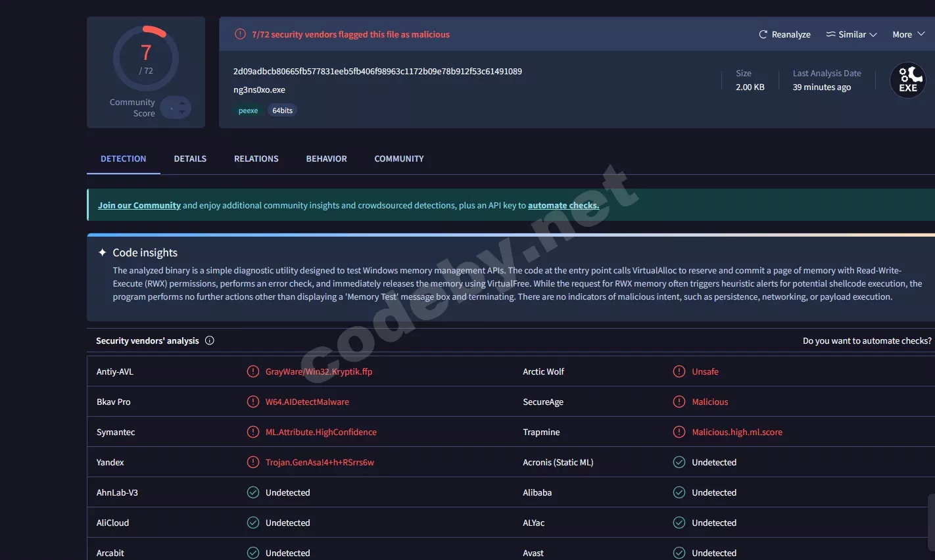Click the Code insights sparkle icon

[103, 252]
